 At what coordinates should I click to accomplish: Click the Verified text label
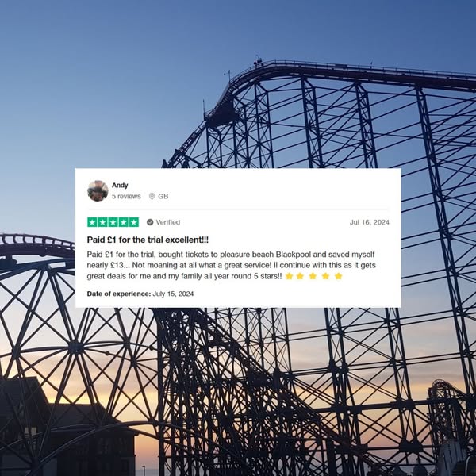pos(168,222)
